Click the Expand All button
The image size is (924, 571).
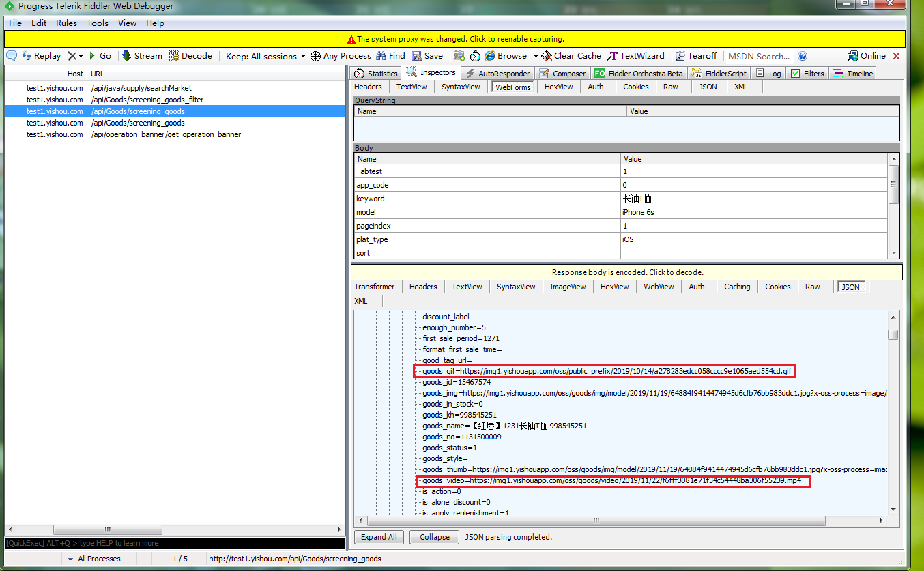[x=379, y=537]
